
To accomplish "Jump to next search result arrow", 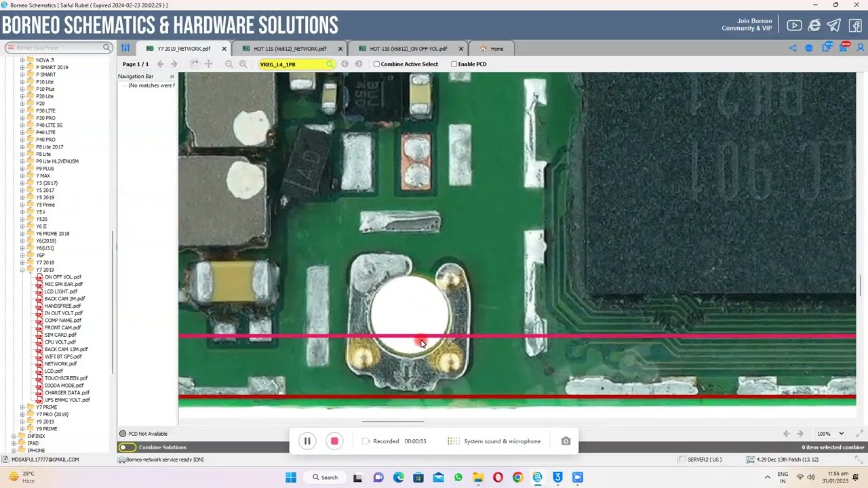I will 359,64.
